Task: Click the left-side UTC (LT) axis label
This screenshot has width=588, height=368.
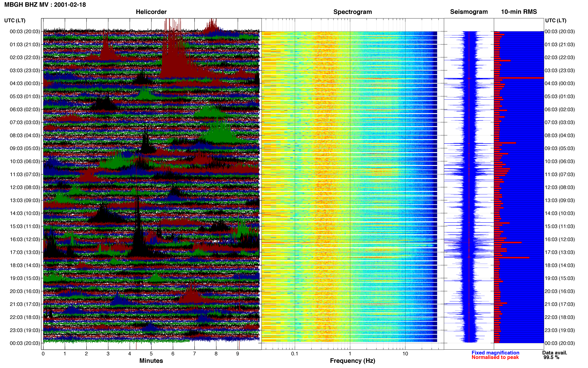Action: point(15,20)
